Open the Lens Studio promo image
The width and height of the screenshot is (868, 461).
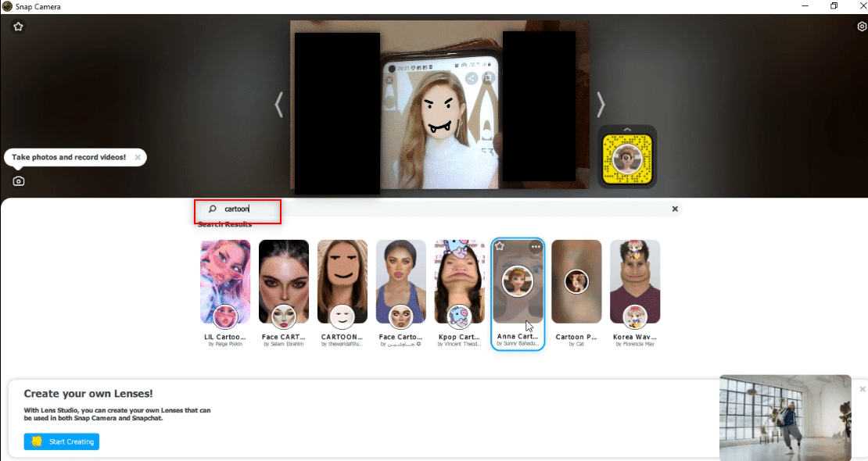[785, 417]
